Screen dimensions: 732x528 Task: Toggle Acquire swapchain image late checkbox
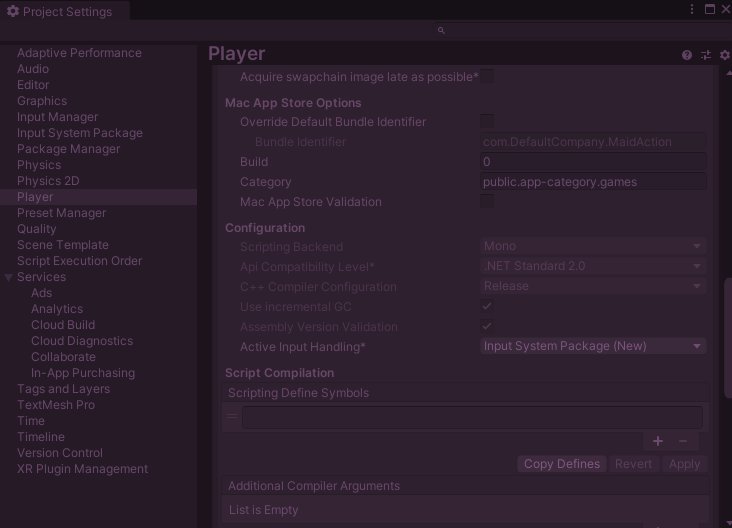coord(487,77)
